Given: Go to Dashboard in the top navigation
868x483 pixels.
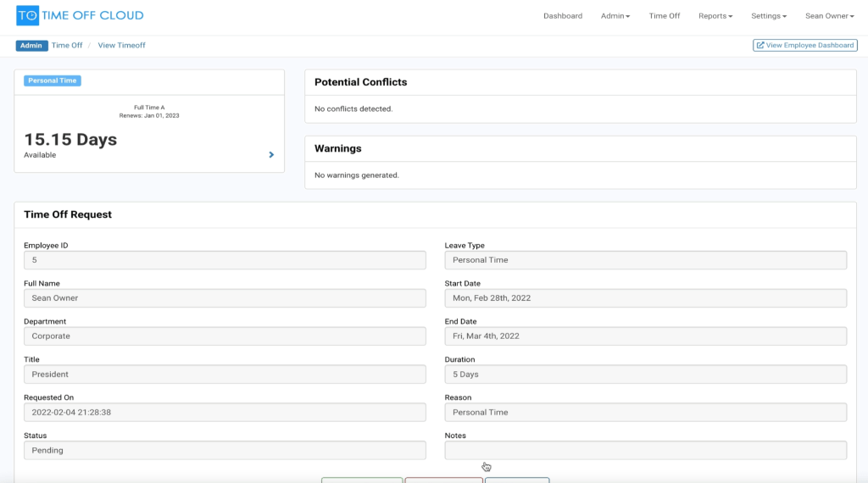Looking at the screenshot, I should 563,16.
